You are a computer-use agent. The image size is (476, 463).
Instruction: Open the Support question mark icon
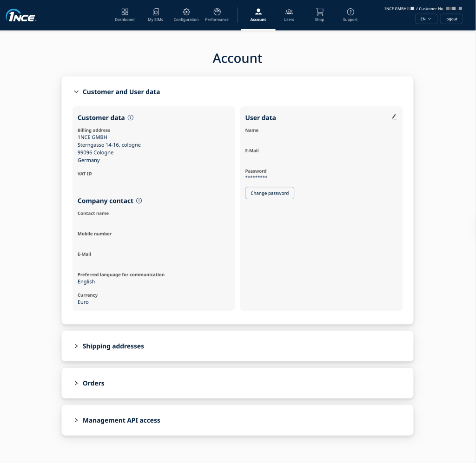click(350, 12)
